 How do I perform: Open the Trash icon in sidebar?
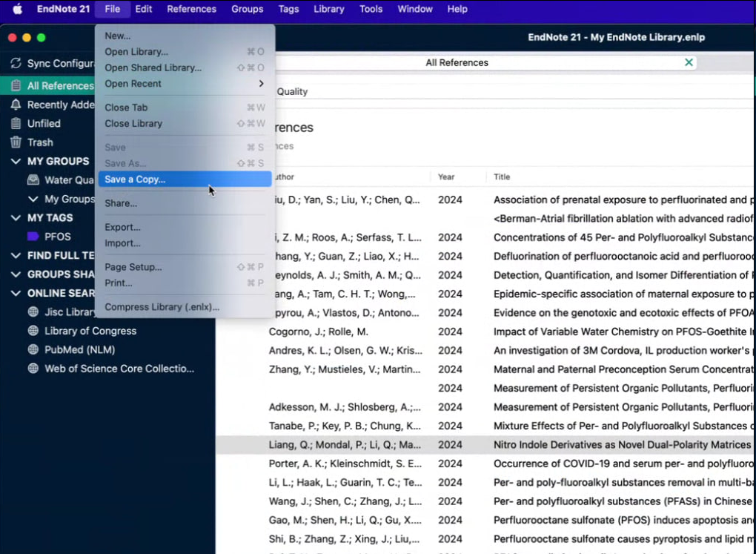[16, 142]
